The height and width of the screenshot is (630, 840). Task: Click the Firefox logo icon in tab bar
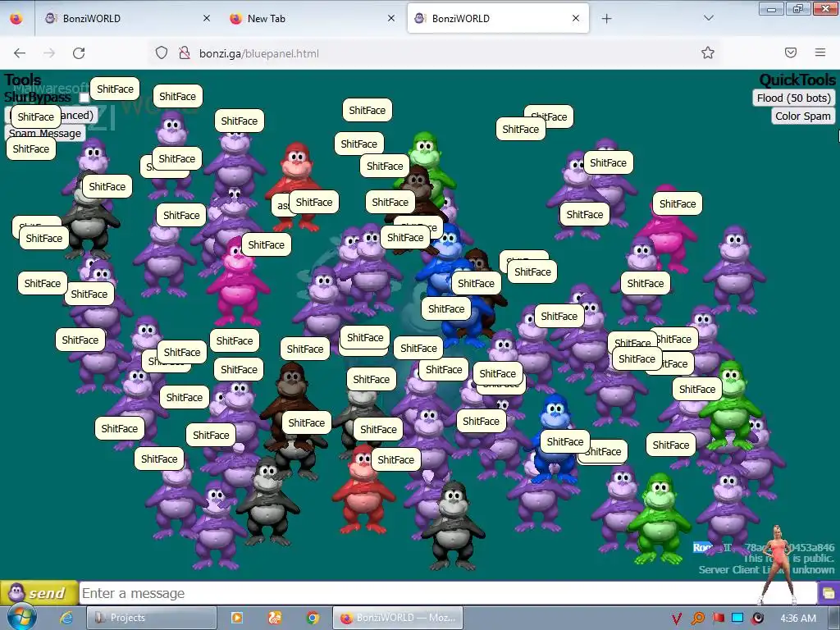(16, 18)
